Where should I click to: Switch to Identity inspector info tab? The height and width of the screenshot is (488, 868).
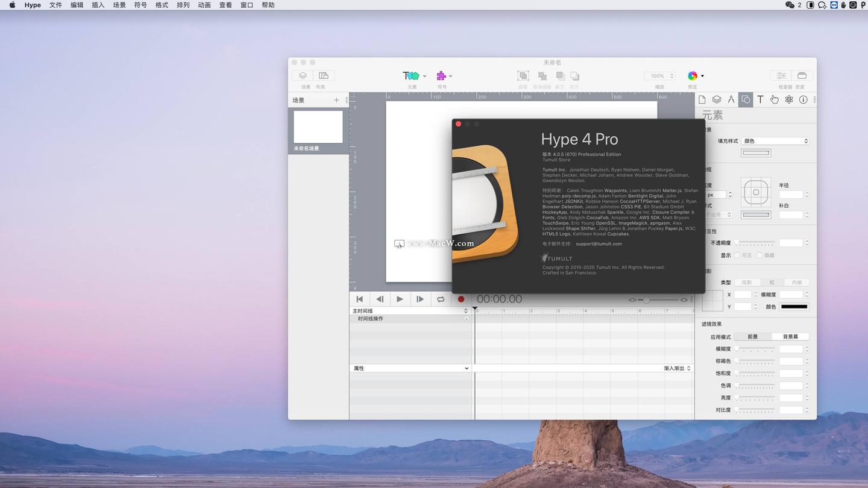click(804, 99)
